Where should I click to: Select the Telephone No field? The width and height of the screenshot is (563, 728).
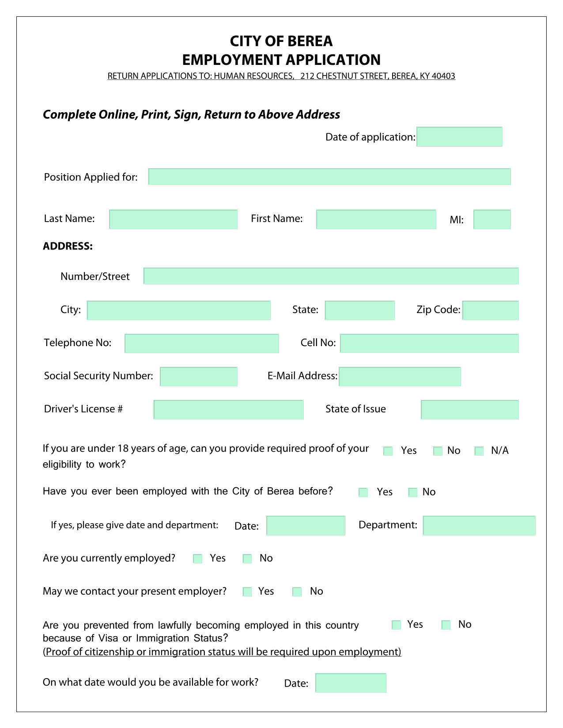pos(202,343)
